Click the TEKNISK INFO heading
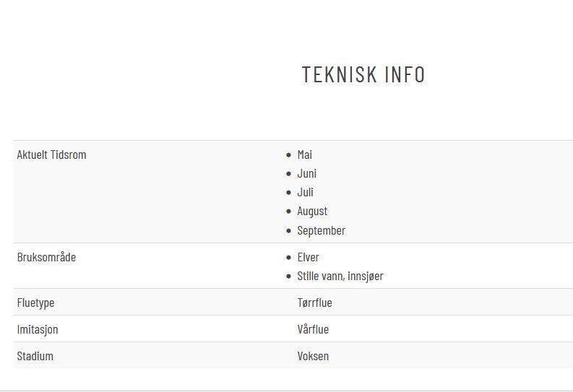This screenshot has height=392, width=573. click(363, 74)
